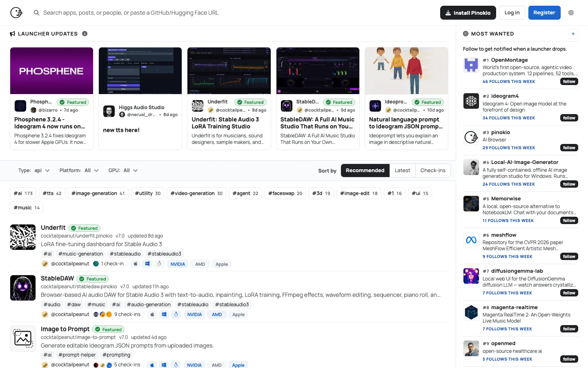
Task: Toggle the Apple GPU chip in the Underfit row
Action: pyautogui.click(x=222, y=264)
